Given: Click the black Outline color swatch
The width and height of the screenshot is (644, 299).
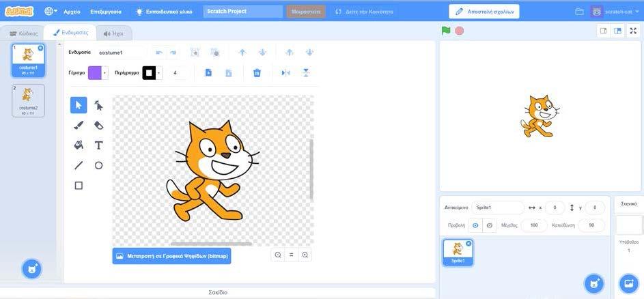Looking at the screenshot, I should pyautogui.click(x=149, y=72).
